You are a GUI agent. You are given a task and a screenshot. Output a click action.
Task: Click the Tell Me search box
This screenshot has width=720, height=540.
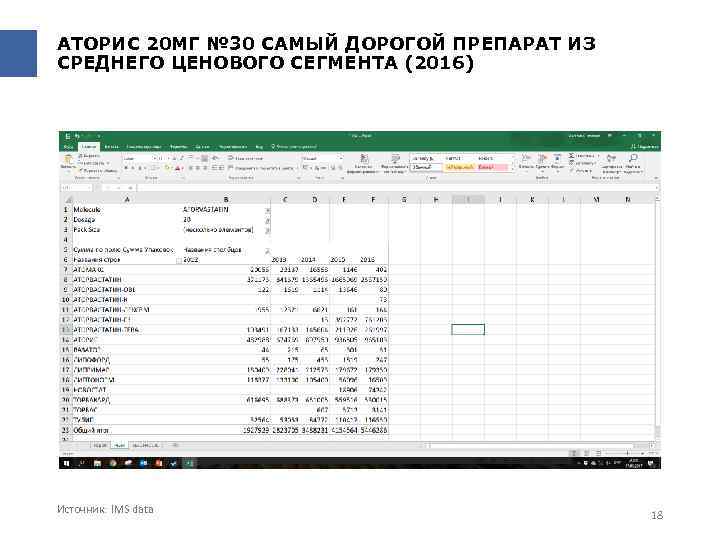[x=294, y=147]
